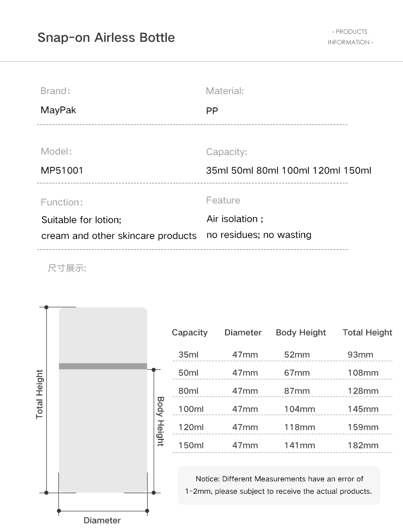Click the Total Height dimension label

tap(40, 394)
